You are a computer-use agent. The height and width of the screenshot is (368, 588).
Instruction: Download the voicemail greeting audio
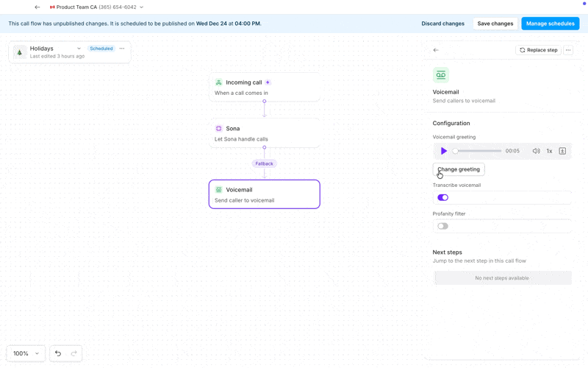pos(562,151)
